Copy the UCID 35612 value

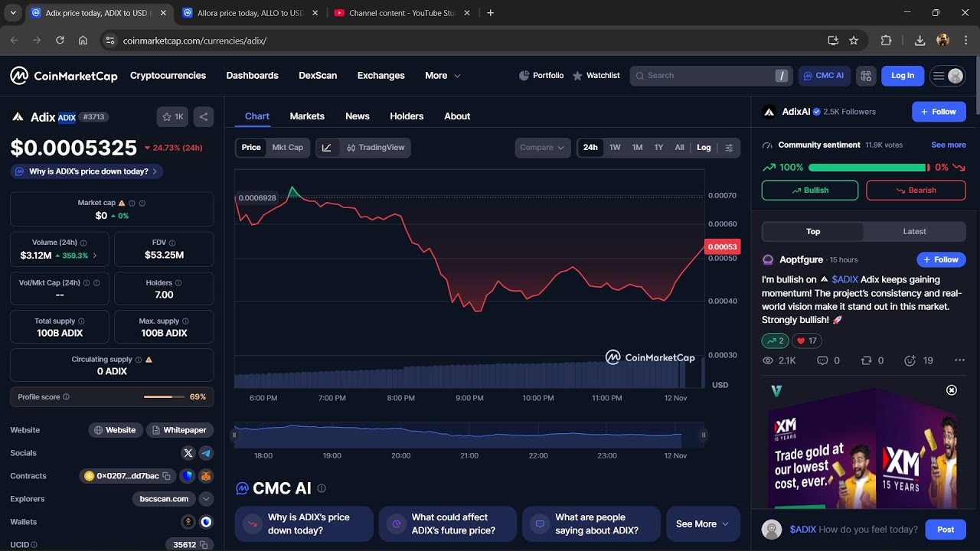pos(204,545)
